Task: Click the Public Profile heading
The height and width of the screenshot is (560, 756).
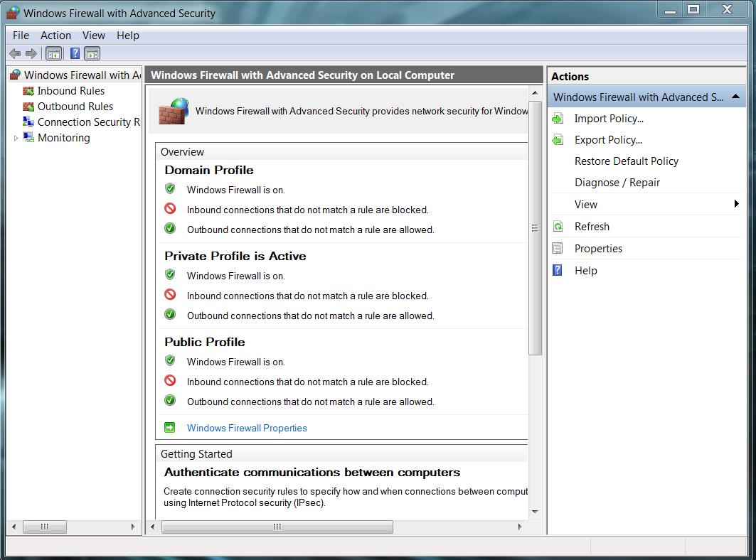Action: pyautogui.click(x=204, y=342)
